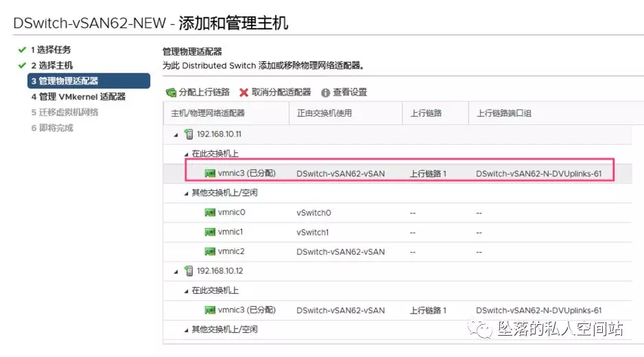Select vmnic3 (已分配) row under 192.168.10.12

coord(398,310)
